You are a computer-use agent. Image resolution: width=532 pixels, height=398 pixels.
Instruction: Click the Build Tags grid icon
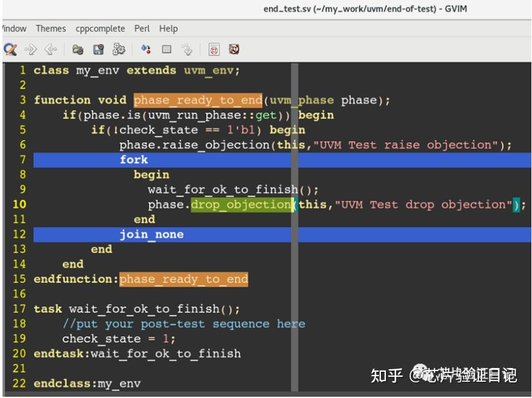[x=167, y=49]
